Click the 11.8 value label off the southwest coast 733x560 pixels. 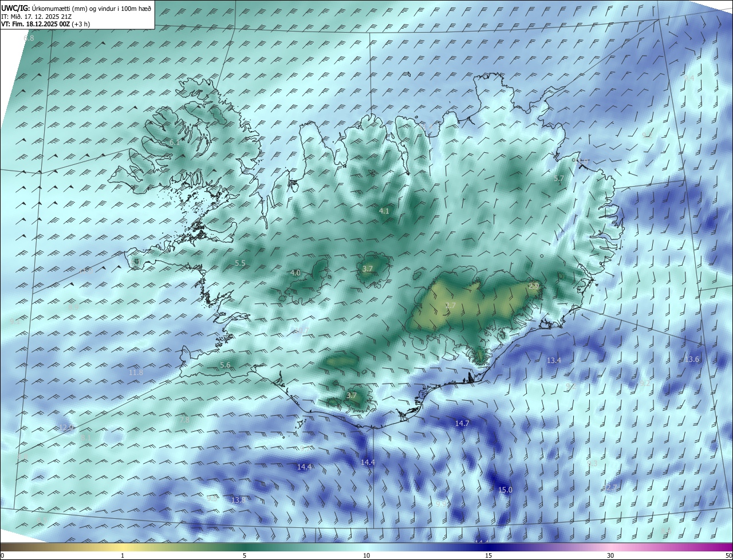point(136,372)
